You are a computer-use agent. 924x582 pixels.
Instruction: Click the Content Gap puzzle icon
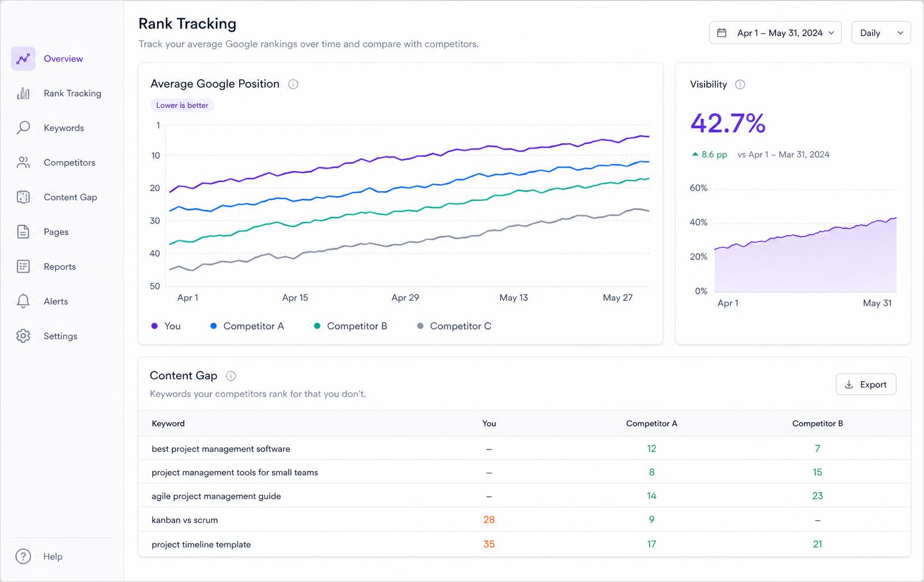point(23,197)
